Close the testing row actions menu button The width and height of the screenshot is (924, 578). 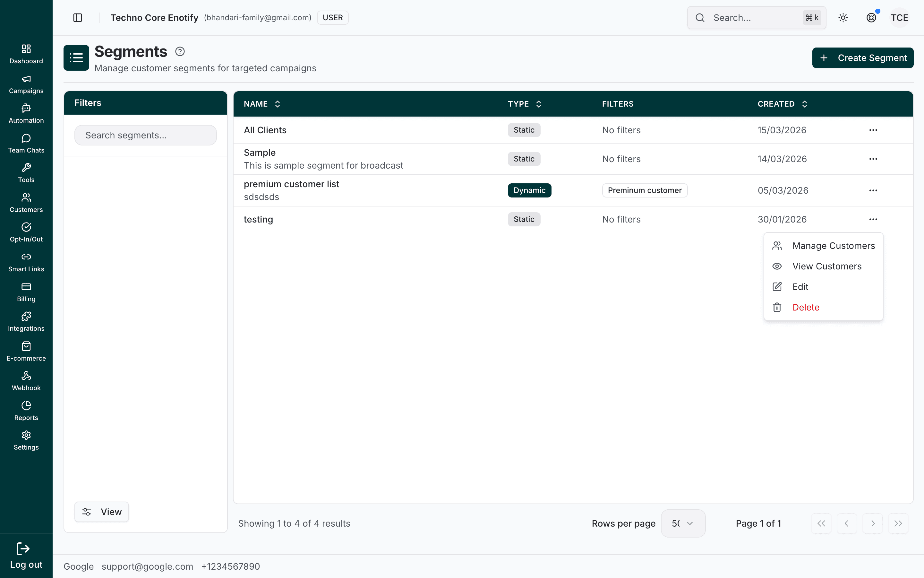click(873, 219)
